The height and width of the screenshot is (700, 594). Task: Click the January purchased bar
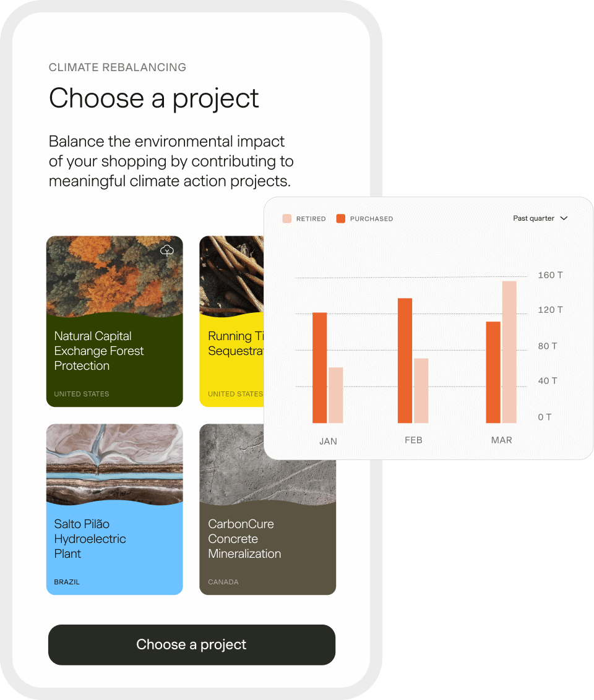320,368
